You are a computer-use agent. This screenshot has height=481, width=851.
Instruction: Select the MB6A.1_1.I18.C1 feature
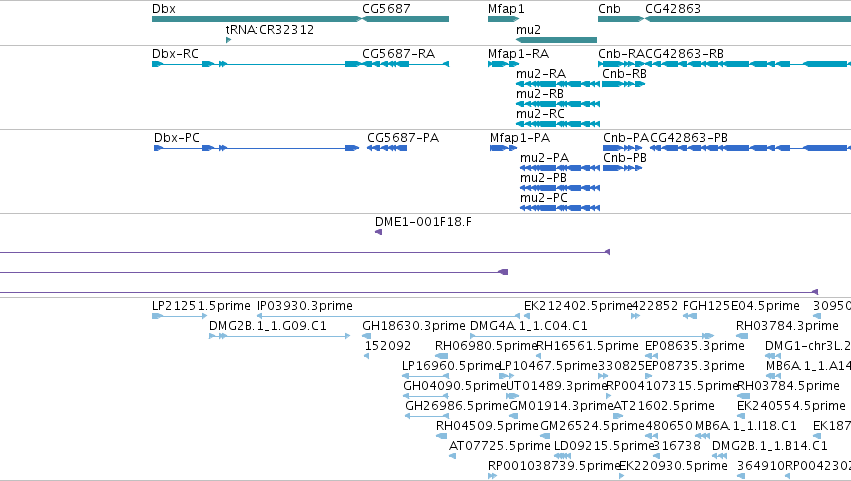702,437
